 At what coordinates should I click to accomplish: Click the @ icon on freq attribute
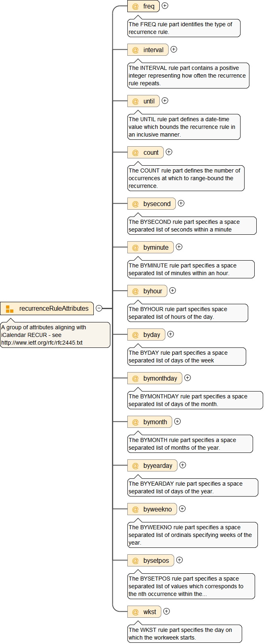click(135, 6)
